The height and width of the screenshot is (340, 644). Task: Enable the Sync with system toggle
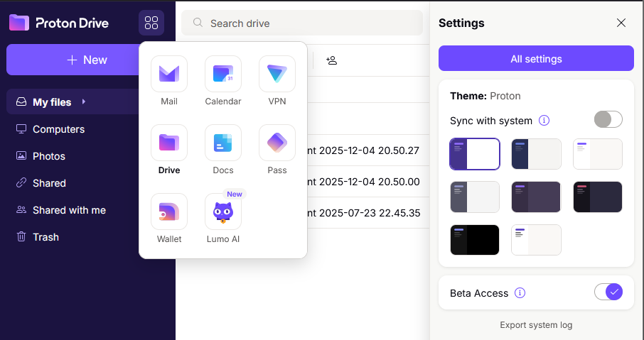coord(608,119)
